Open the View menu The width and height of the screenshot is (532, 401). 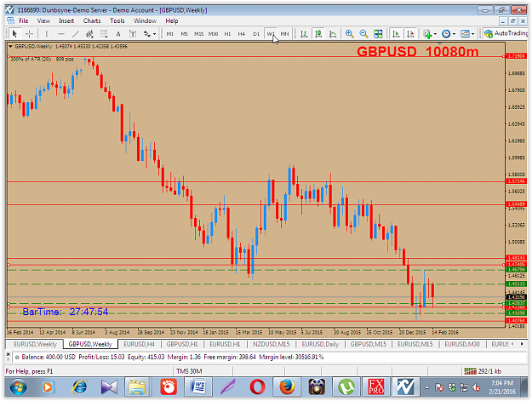[43, 20]
